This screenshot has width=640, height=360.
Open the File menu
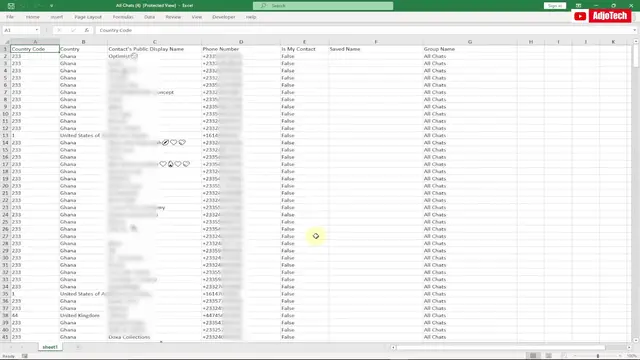(10, 17)
